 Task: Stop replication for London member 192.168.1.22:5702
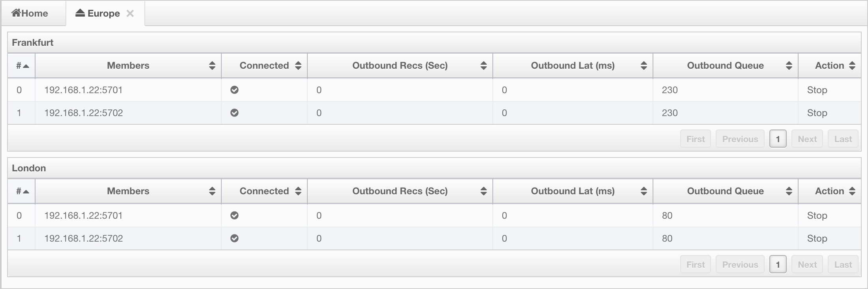coord(817,238)
